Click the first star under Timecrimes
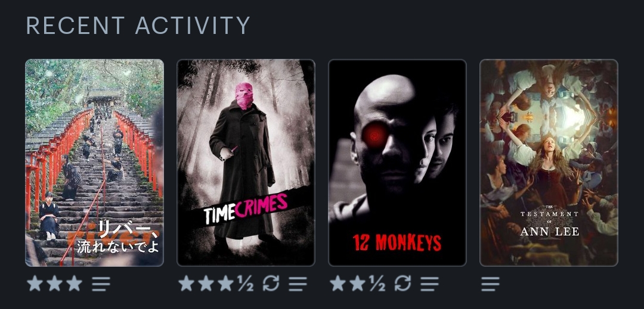644x309 pixels. 187,283
